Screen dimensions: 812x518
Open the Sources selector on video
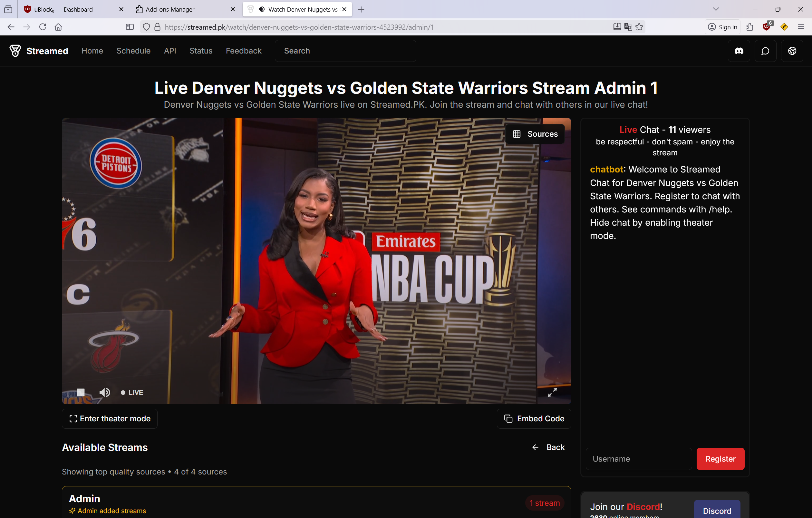click(x=535, y=134)
